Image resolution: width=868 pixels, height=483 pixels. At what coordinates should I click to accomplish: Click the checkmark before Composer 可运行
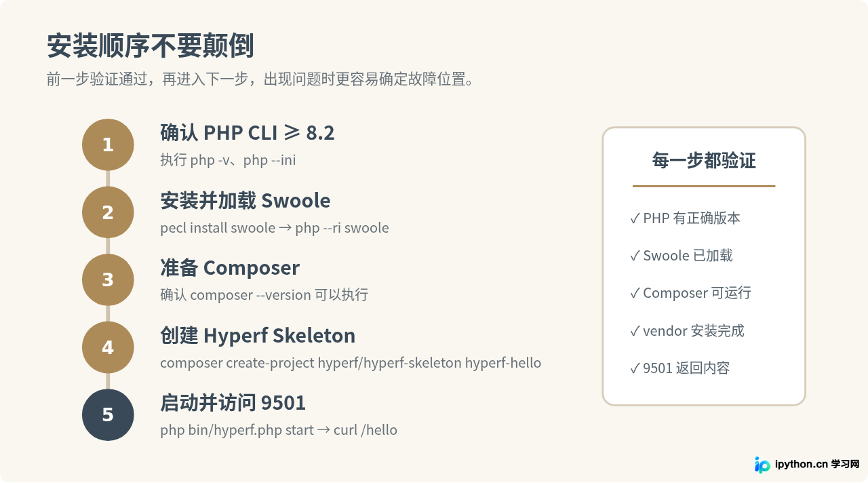coord(635,293)
